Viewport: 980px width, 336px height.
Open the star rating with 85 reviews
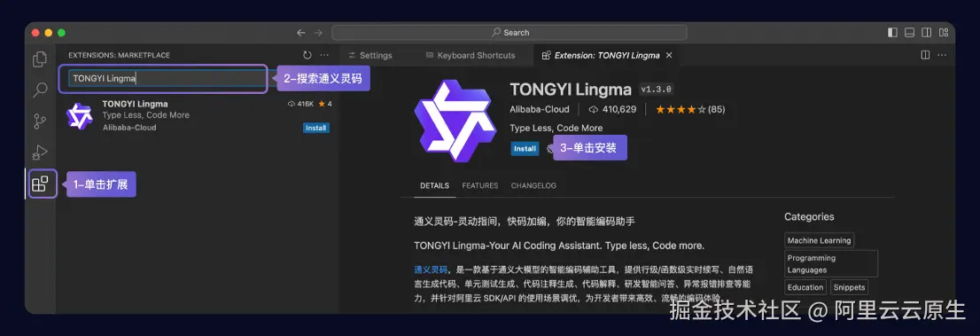click(x=690, y=109)
